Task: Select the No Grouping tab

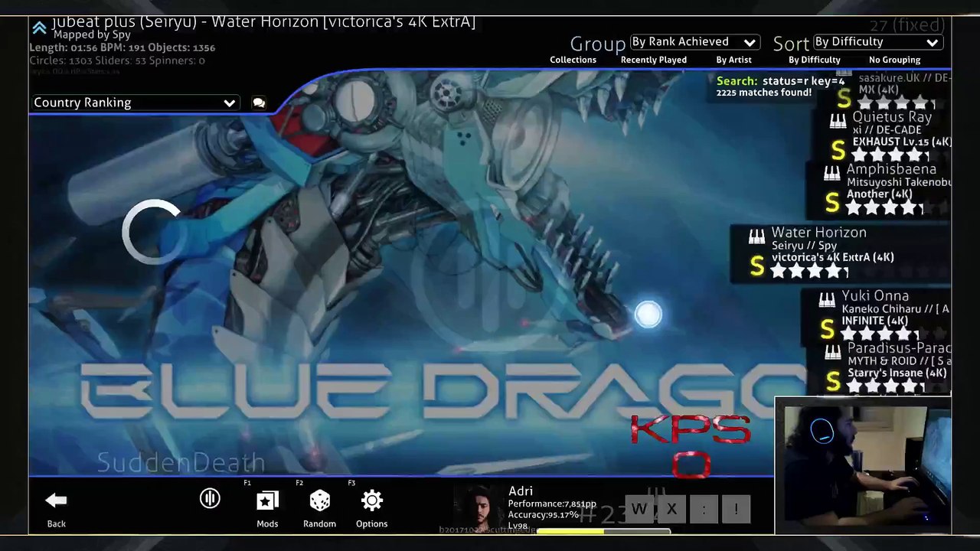Action: (894, 60)
